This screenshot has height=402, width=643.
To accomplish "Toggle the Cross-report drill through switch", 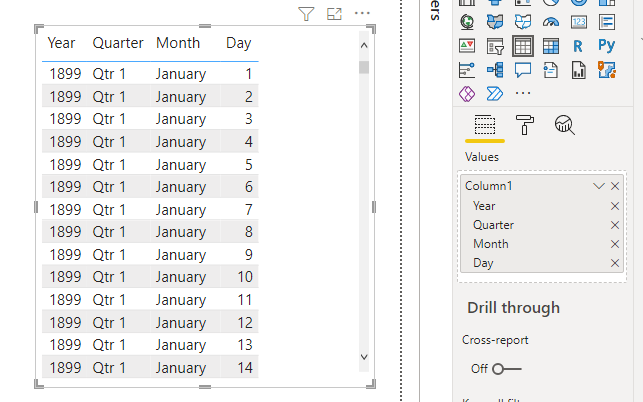I will pyautogui.click(x=507, y=369).
